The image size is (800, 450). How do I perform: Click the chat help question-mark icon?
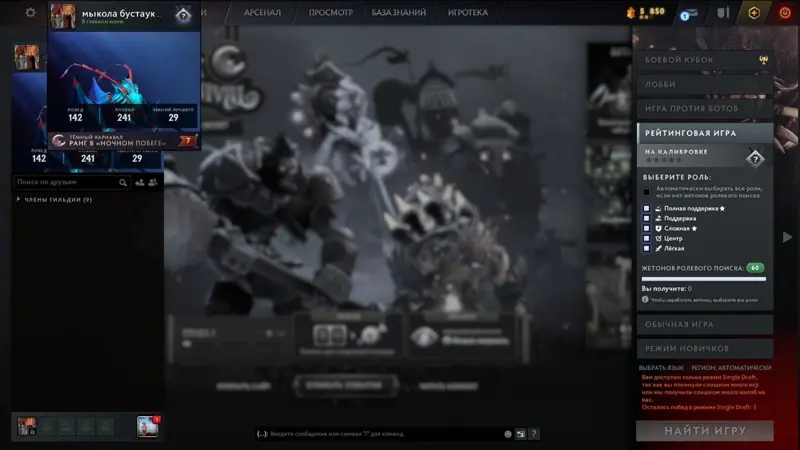point(534,434)
